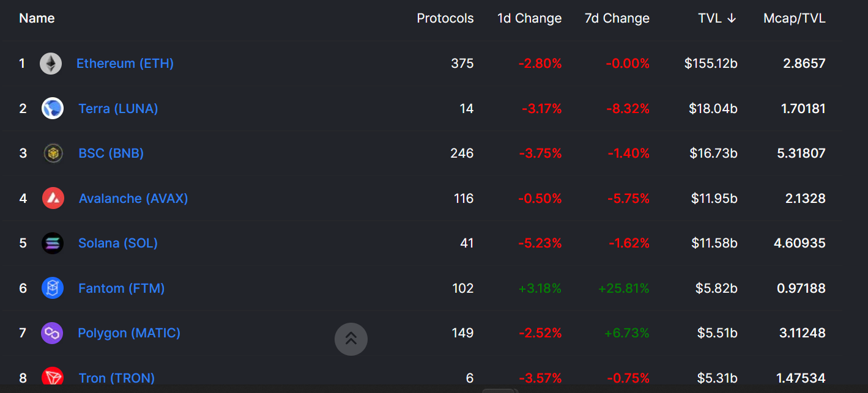The height and width of the screenshot is (393, 868).
Task: Click the Avalanche logo icon
Action: pos(53,198)
